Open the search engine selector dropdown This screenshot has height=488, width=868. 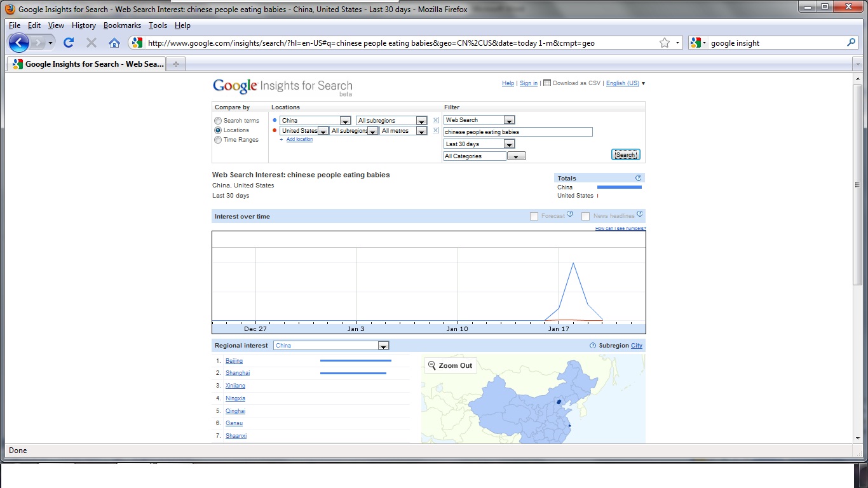[699, 43]
